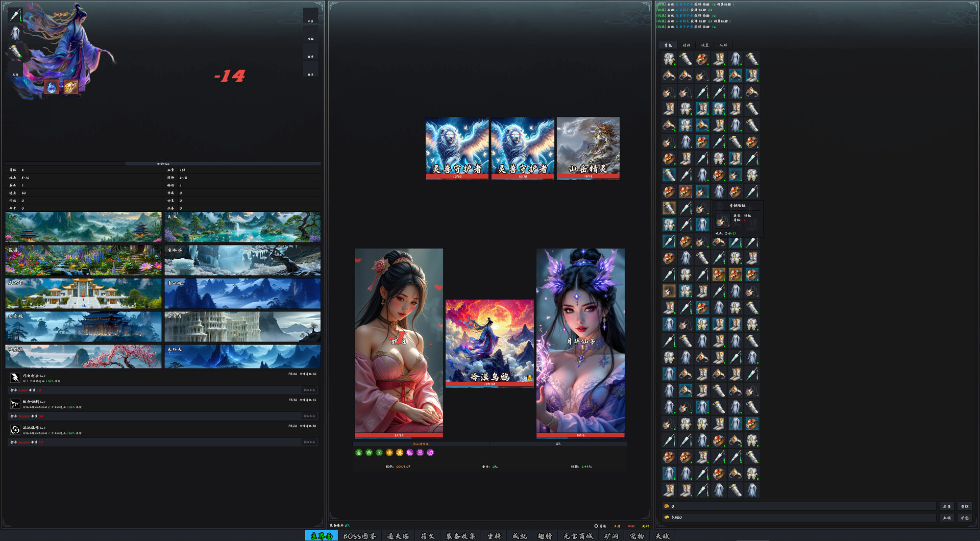Click the 月华仙子 companion card

(x=580, y=342)
